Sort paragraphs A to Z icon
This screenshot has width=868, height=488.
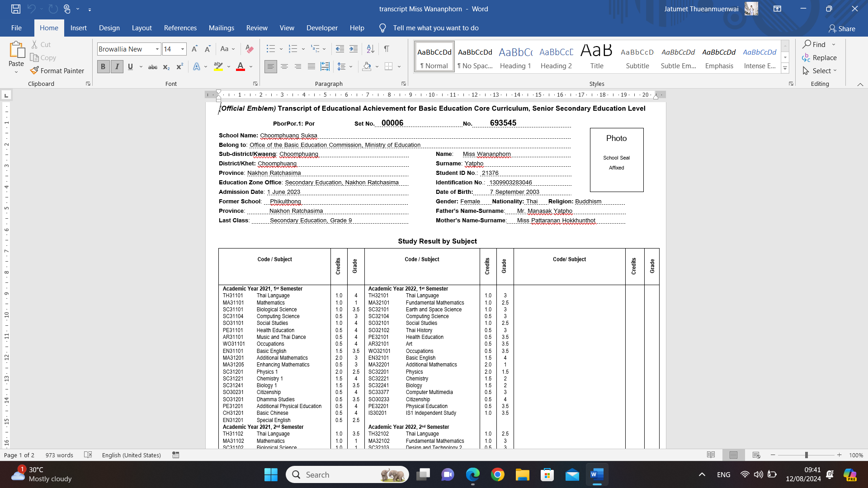click(370, 49)
